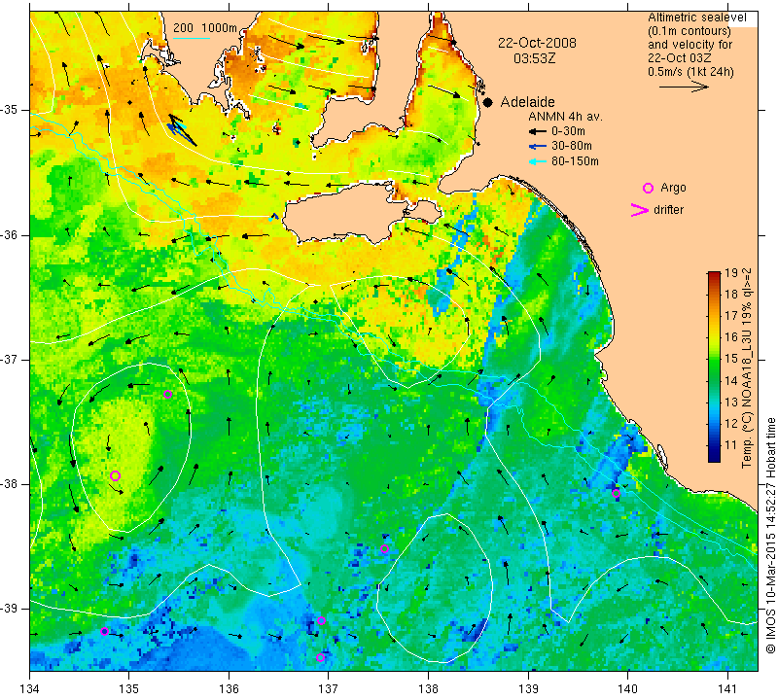Screen dimensions: 778x700
Task: Click longitude axis label 137
Action: pyautogui.click(x=328, y=689)
